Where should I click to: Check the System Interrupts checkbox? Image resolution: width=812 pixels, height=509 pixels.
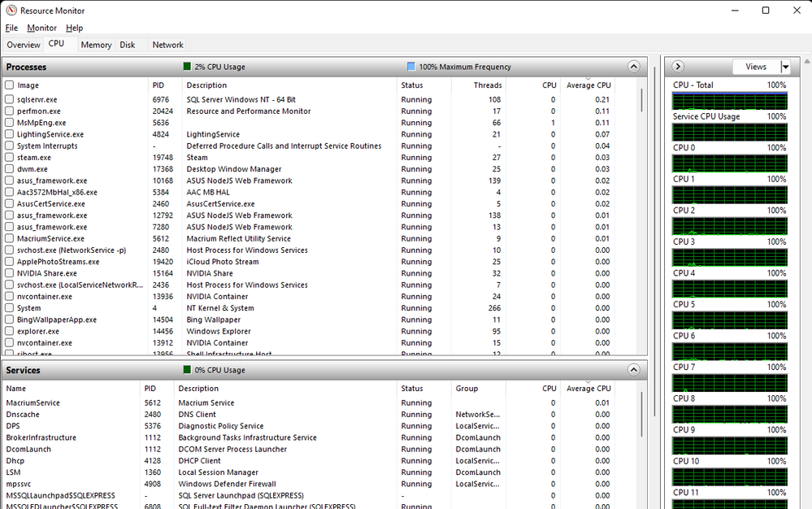pyautogui.click(x=9, y=146)
